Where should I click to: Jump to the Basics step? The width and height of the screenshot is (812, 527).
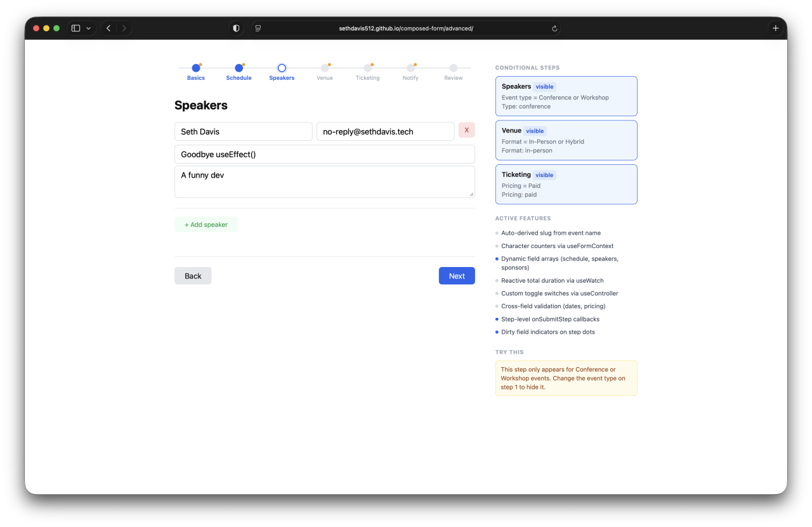point(196,72)
